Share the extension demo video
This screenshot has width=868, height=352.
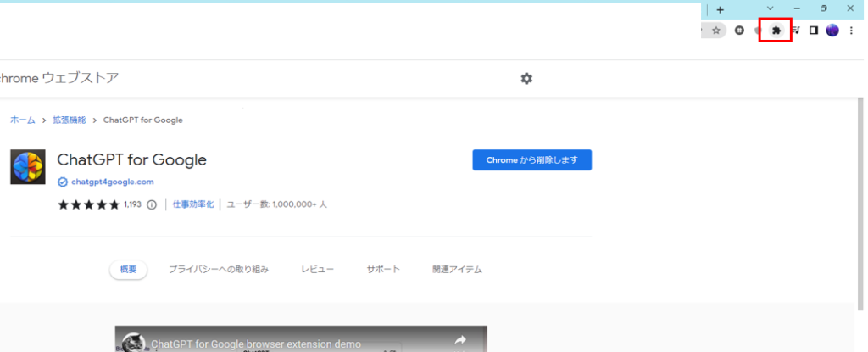click(459, 340)
